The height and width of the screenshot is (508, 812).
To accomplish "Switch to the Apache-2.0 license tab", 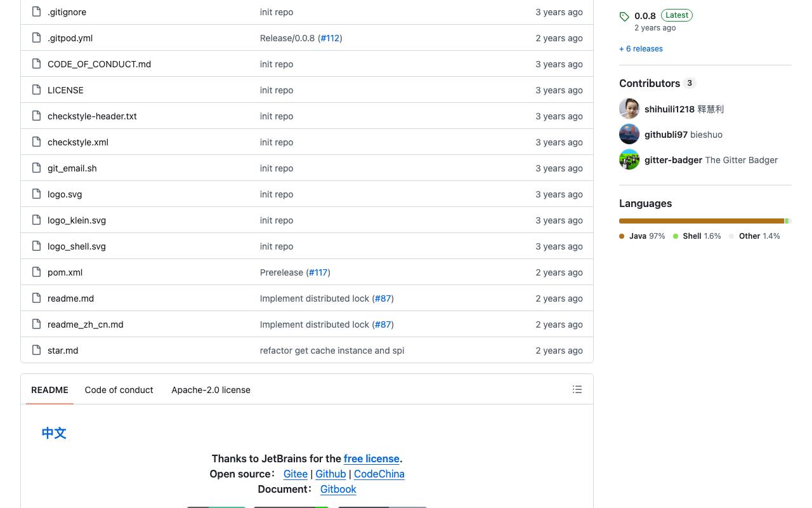I will tap(211, 390).
